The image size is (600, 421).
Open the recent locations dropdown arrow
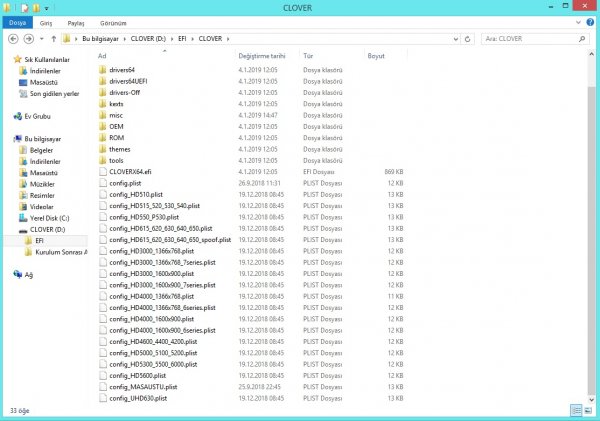39,38
